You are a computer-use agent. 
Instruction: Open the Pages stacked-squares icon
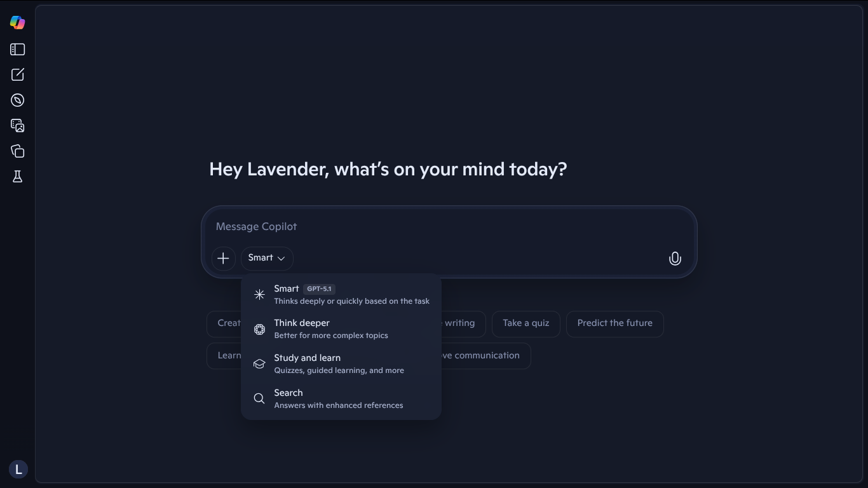18,151
